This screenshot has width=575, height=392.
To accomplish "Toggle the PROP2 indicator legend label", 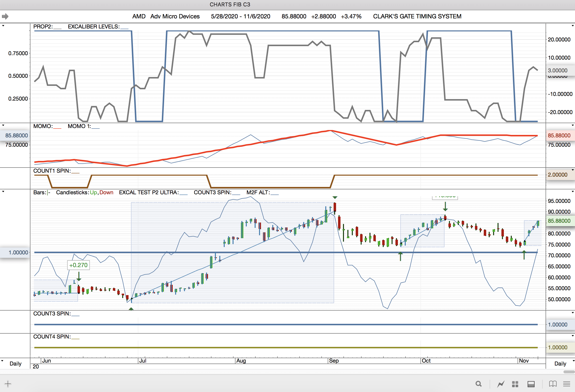I will click(x=43, y=27).
